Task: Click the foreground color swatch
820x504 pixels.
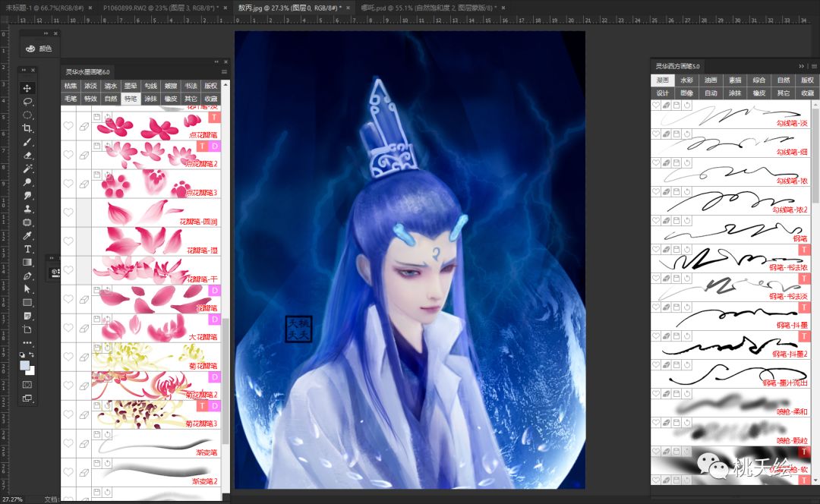Action: (24, 365)
